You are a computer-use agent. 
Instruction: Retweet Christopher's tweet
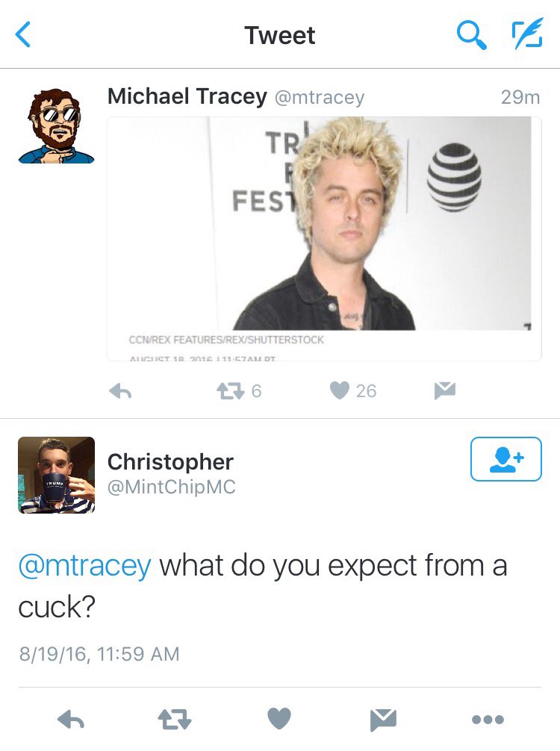175,720
